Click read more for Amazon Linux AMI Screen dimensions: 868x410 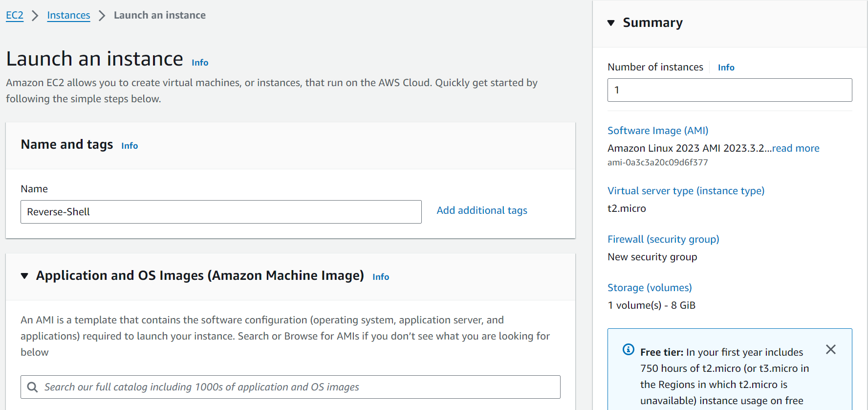(796, 148)
